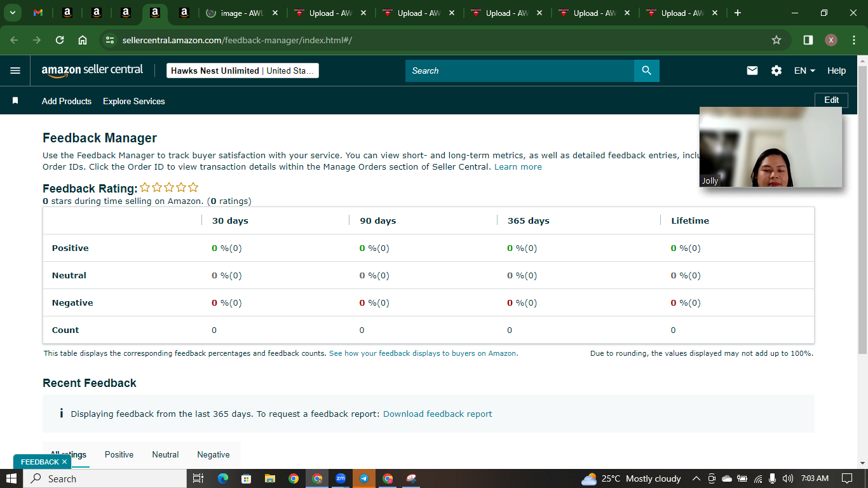Screen dimensions: 868x488
Task: Open Microsoft Store from the taskbar
Action: point(246,478)
